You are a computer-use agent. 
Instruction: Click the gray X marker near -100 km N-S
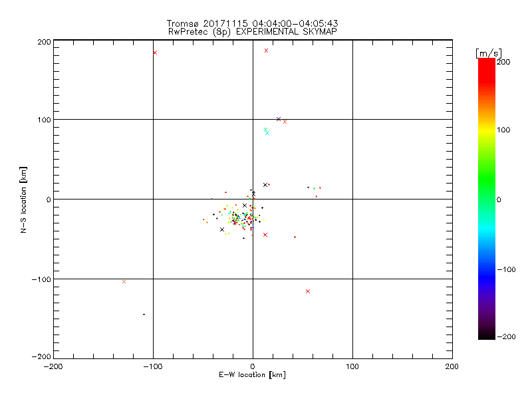[x=124, y=281]
